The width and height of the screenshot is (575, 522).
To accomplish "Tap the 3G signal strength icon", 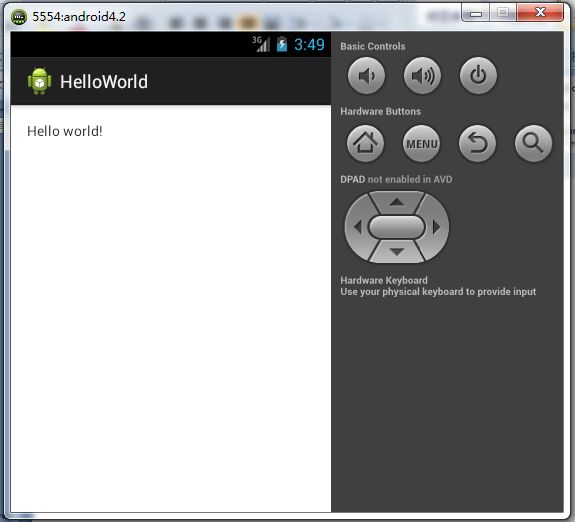I will (261, 44).
